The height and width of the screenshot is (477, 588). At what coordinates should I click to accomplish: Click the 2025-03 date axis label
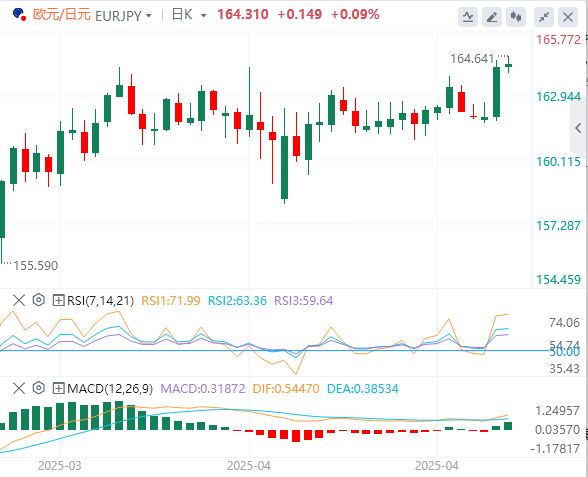pos(60,466)
